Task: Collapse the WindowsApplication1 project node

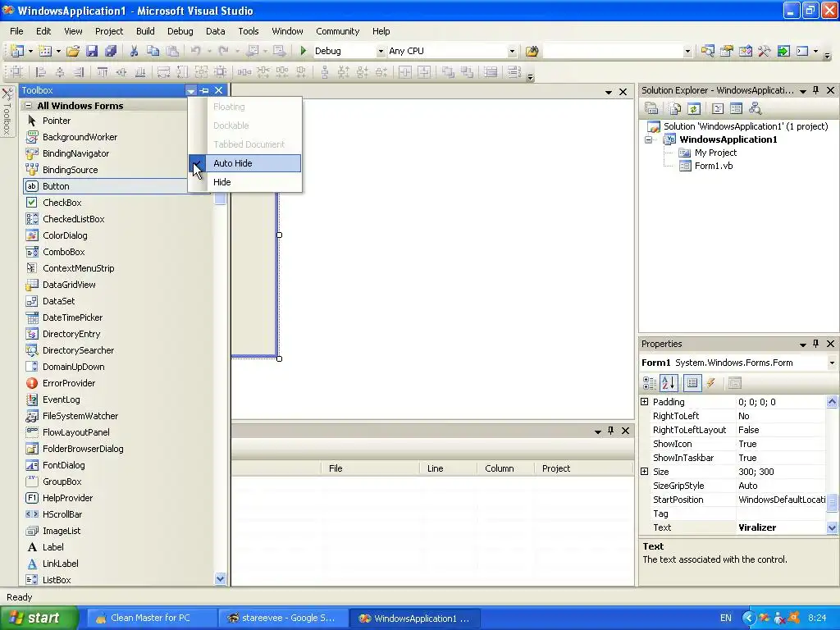Action: 649,139
